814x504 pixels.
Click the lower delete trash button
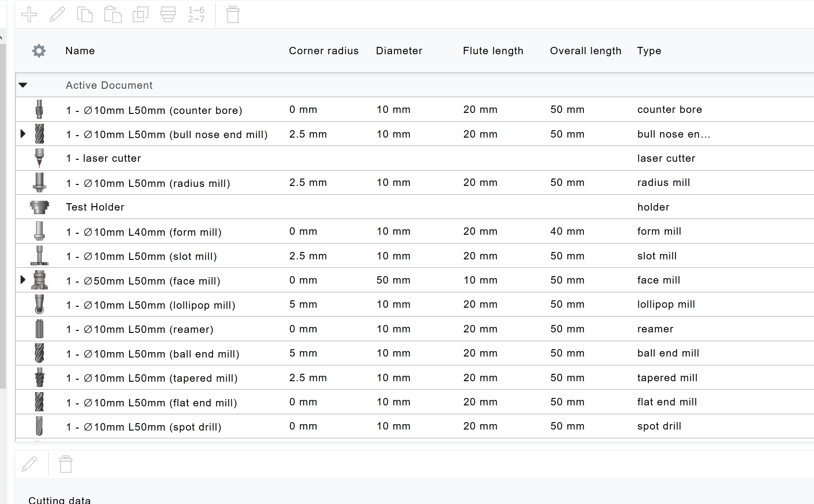click(66, 464)
